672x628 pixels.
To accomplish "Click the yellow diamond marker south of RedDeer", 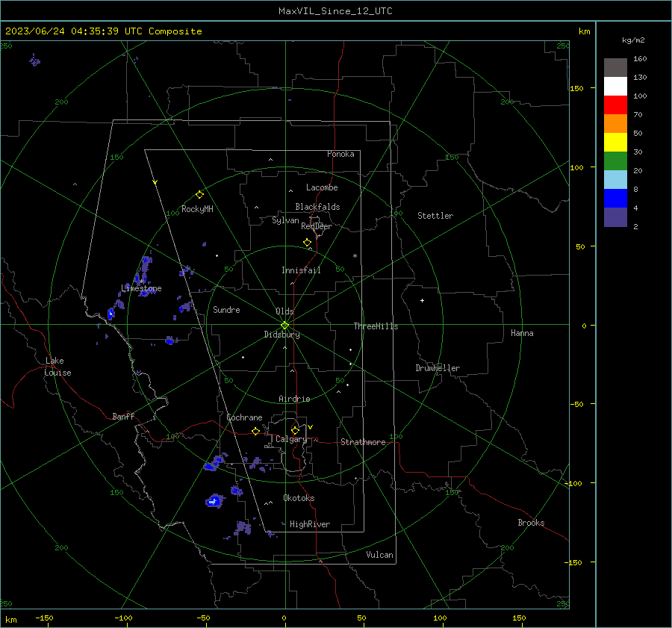I will click(x=308, y=243).
